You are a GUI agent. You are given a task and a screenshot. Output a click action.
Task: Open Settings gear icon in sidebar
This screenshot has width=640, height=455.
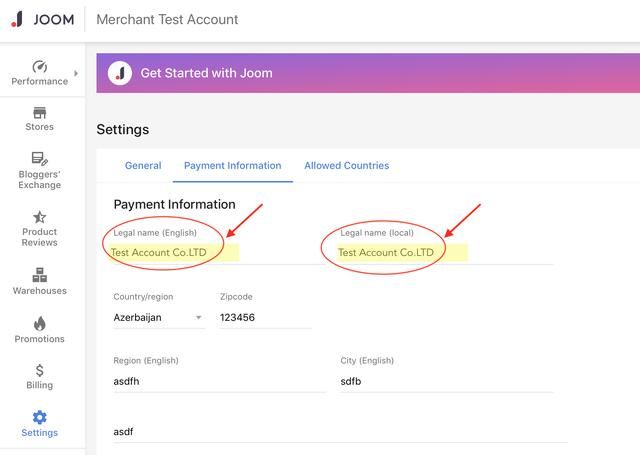(x=40, y=417)
